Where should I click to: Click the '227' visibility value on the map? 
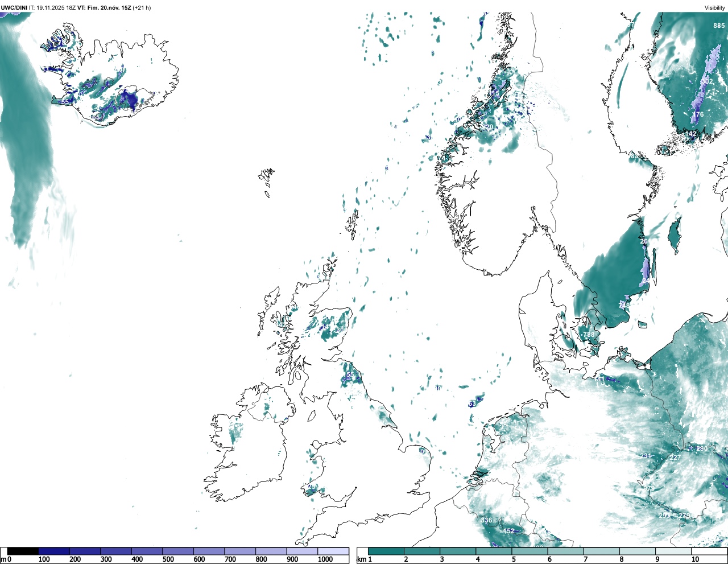point(675,458)
